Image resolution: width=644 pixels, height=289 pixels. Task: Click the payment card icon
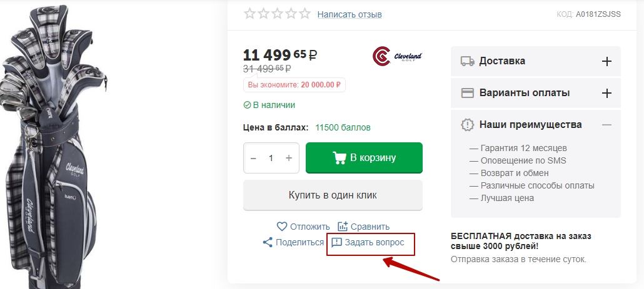pyautogui.click(x=467, y=93)
